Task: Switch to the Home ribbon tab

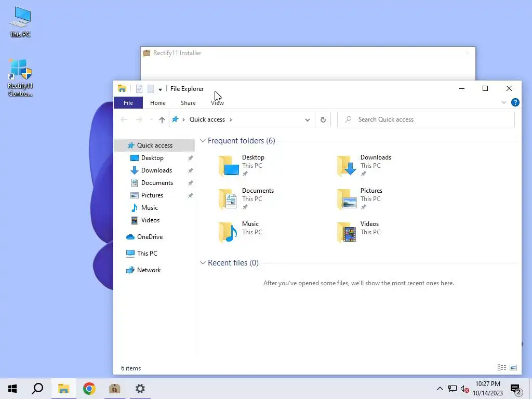Action: [x=158, y=103]
